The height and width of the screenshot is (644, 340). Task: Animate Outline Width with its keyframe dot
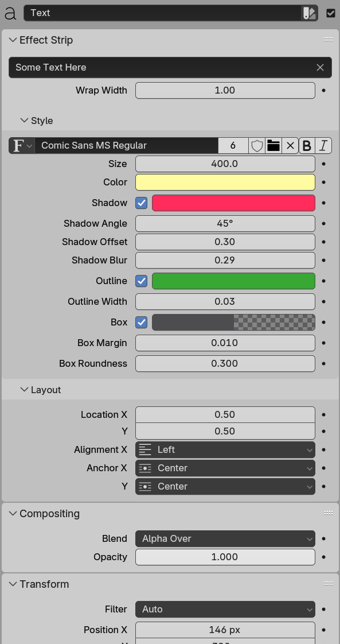coord(324,301)
